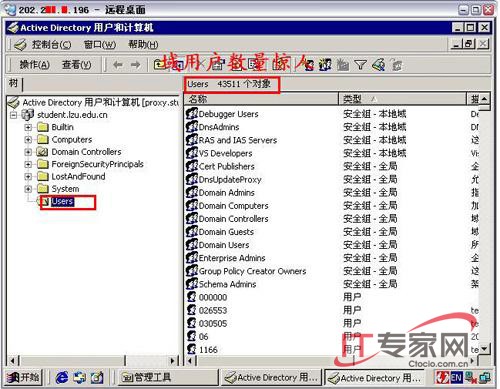Click the network connection tray icon

486,378
